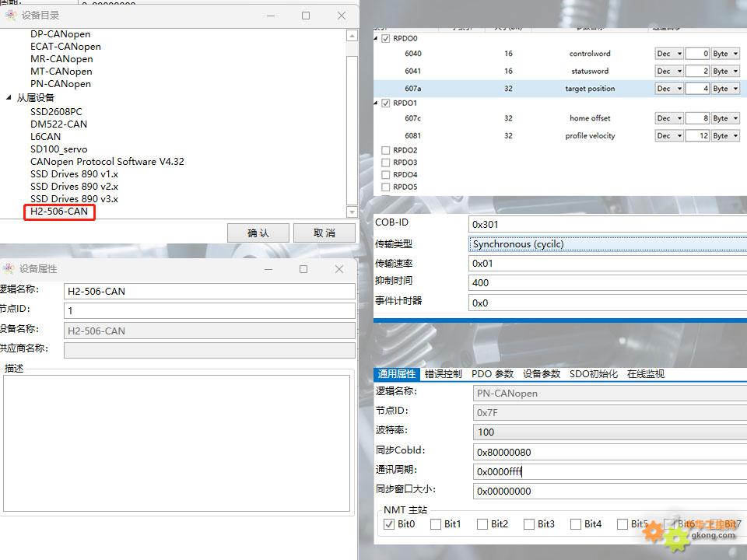Click the 抑制时间 field showing 400
747x560 pixels.
[608, 283]
